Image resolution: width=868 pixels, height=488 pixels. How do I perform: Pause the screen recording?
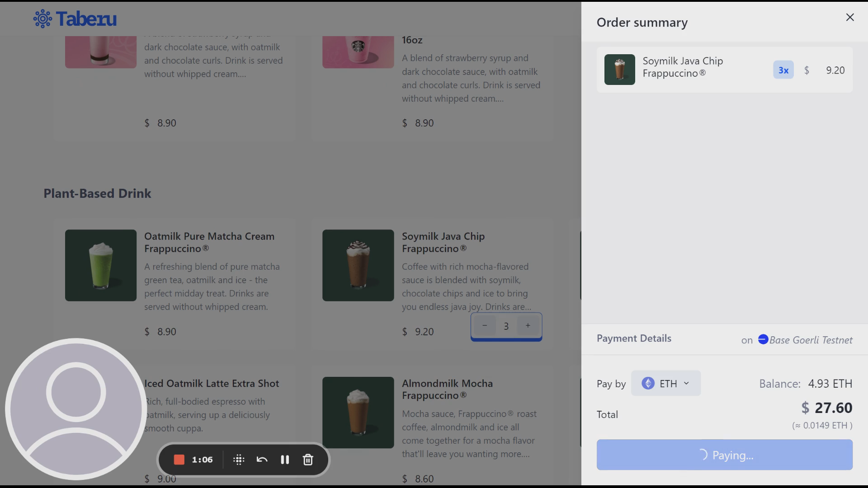point(285,460)
